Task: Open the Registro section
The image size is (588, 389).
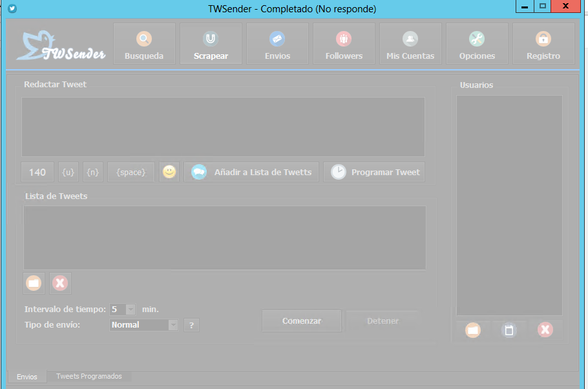Action: coord(543,43)
